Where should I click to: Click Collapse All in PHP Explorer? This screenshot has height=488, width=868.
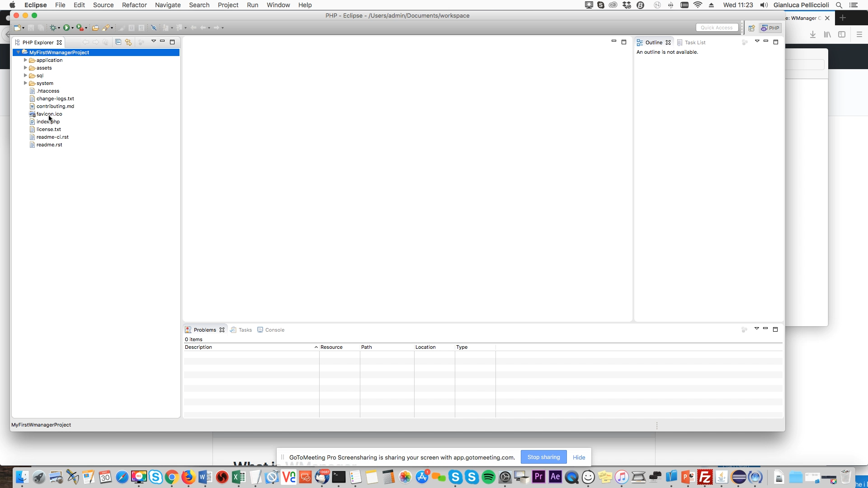pyautogui.click(x=118, y=42)
